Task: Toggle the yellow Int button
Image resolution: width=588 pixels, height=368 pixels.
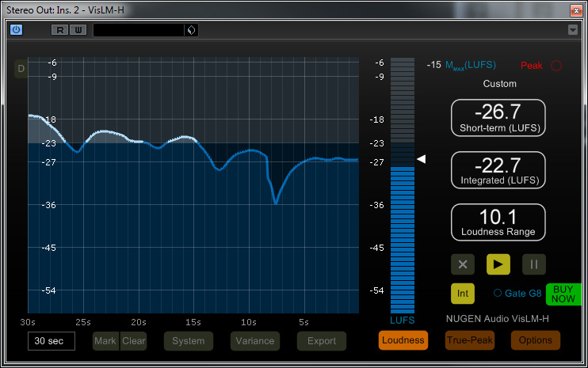Action: [463, 294]
